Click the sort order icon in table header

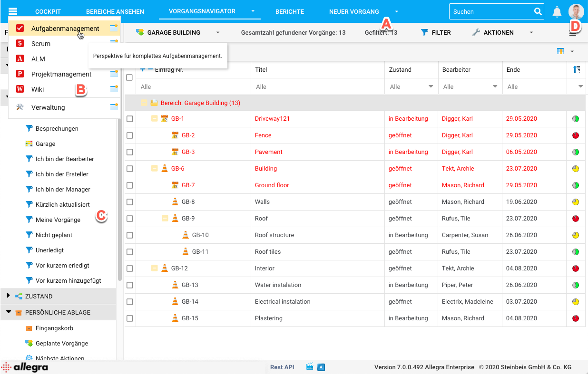(x=577, y=70)
